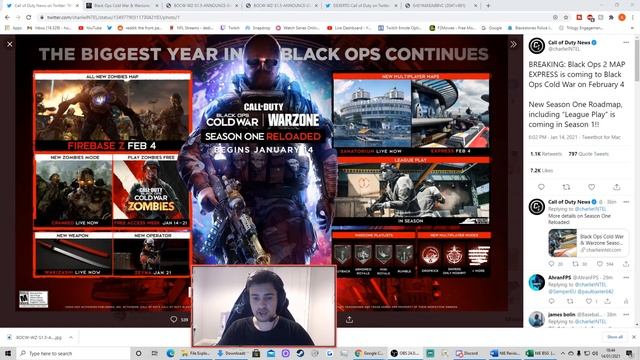View the 1.1K Retweets list
The width and height of the screenshot is (640, 360).
546,154
